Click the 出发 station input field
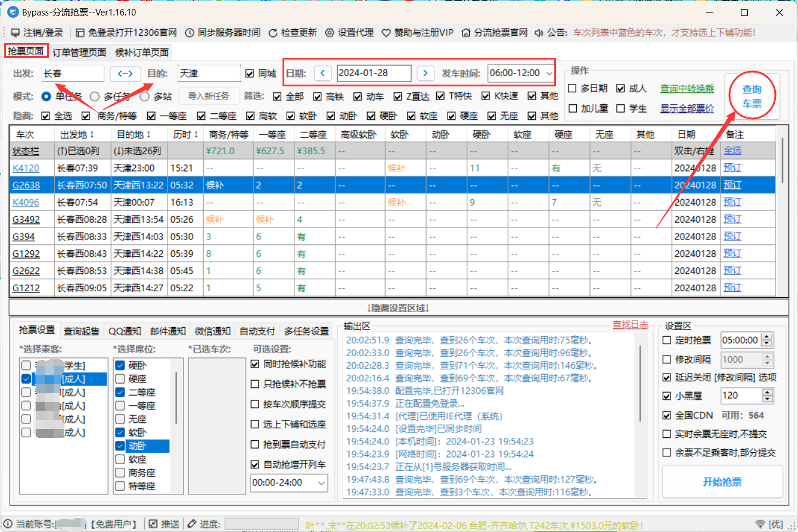This screenshot has width=798, height=532. 73,73
